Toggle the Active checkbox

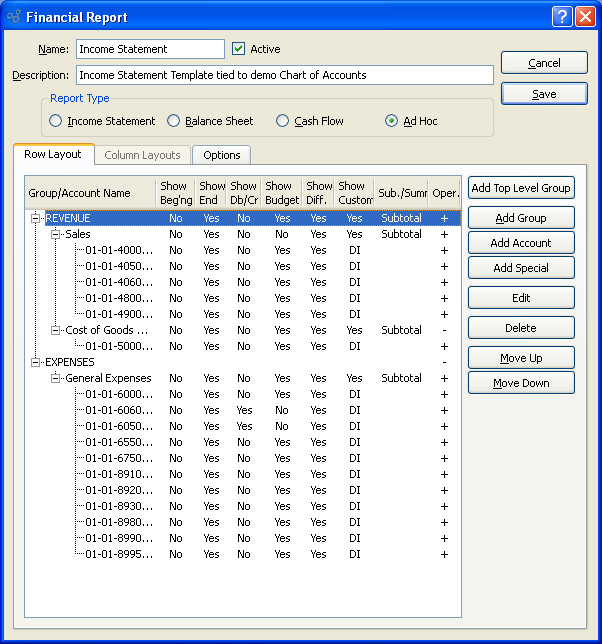point(238,49)
